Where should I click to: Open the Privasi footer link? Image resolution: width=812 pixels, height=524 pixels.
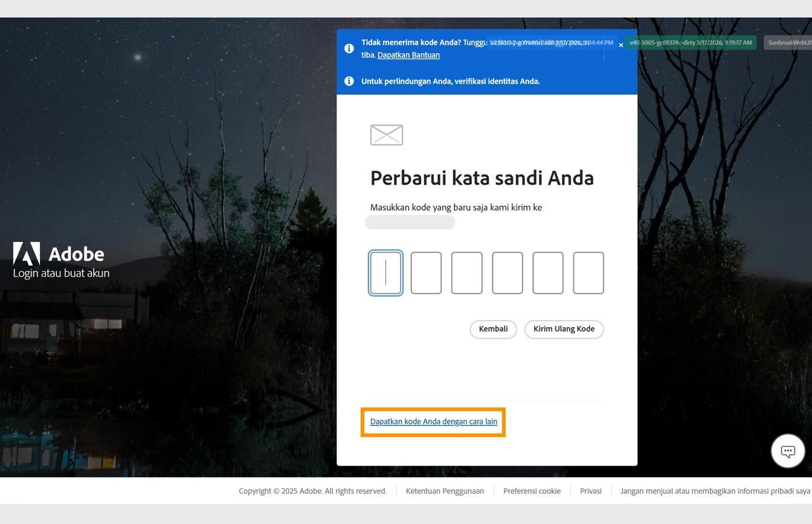pos(591,491)
